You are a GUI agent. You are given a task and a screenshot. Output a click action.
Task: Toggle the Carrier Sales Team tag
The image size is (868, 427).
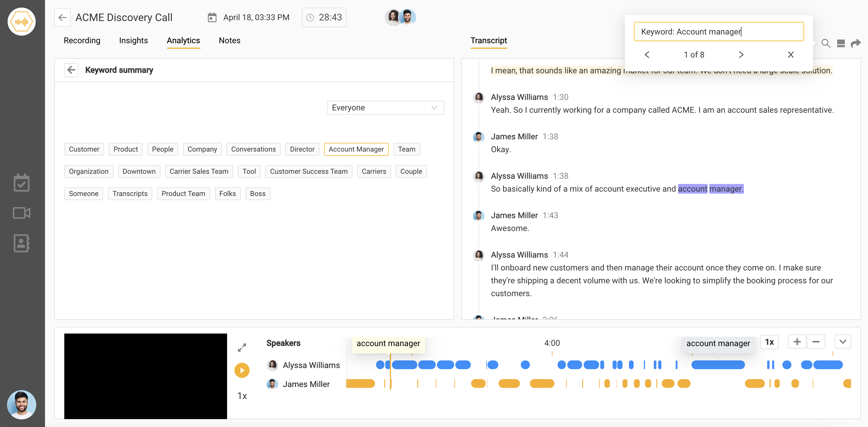pos(199,171)
